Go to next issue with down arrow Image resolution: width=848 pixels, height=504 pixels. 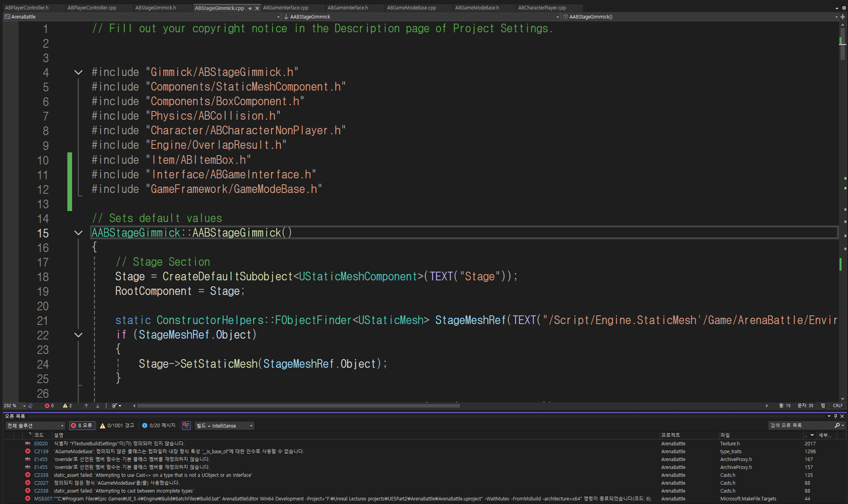pyautogui.click(x=98, y=406)
